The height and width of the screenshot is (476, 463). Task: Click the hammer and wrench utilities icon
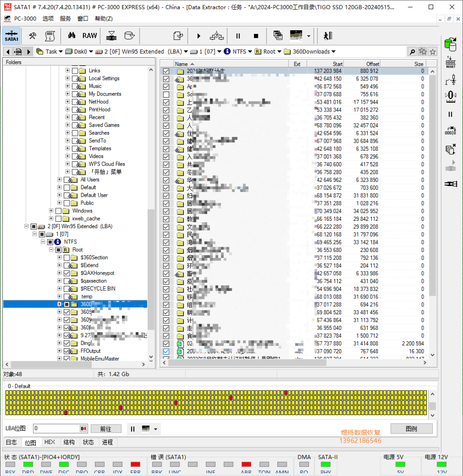pos(33,36)
